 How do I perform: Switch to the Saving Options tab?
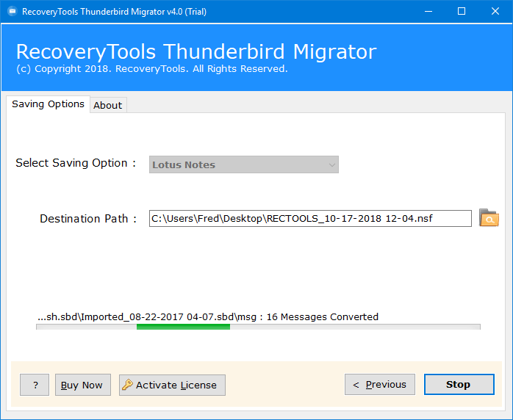click(48, 104)
